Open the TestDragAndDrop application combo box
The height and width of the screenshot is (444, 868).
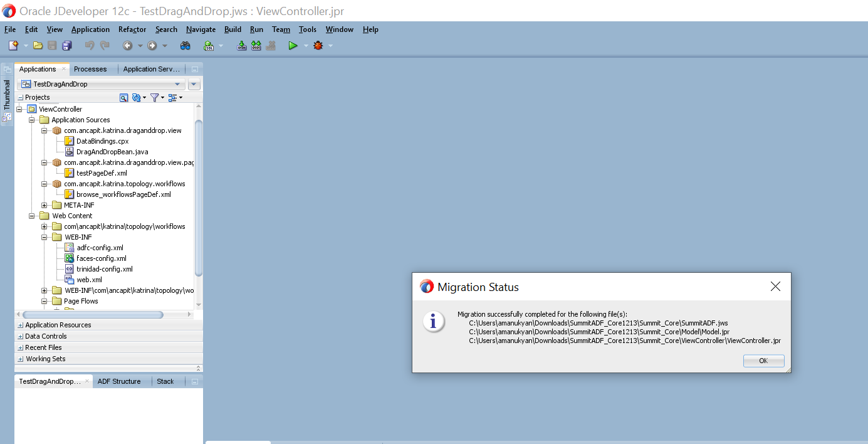pyautogui.click(x=101, y=84)
